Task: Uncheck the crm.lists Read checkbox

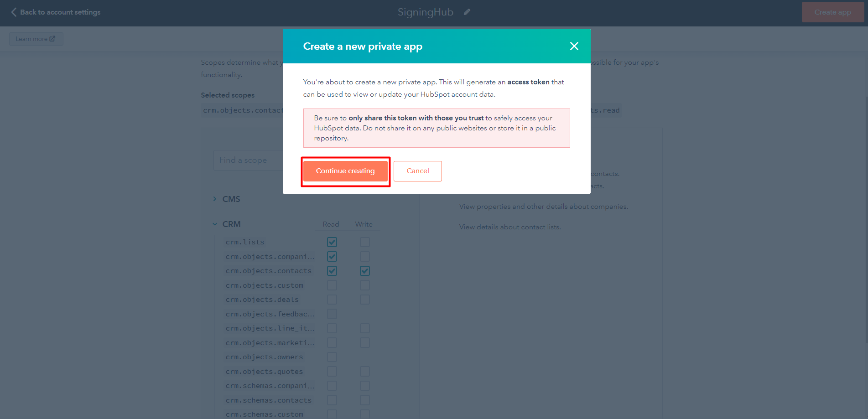Action: (332, 242)
